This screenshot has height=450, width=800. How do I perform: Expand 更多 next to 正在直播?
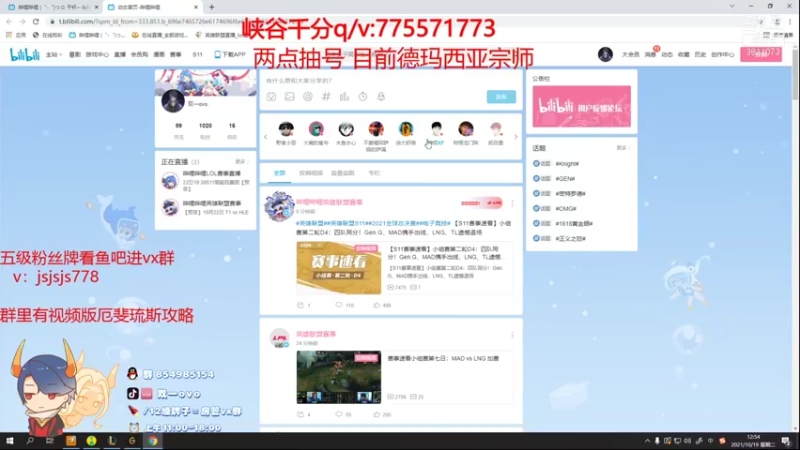(x=241, y=162)
